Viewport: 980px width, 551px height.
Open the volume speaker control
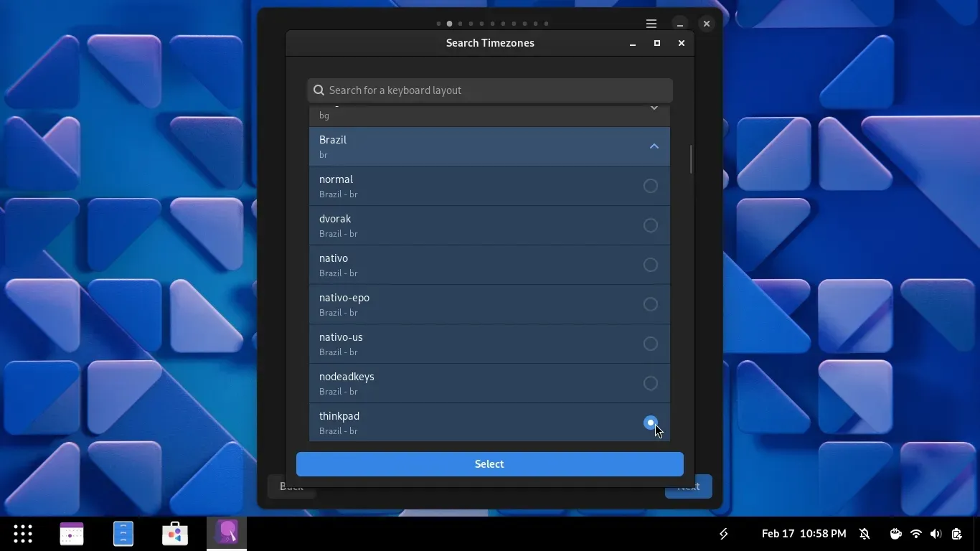(x=936, y=534)
